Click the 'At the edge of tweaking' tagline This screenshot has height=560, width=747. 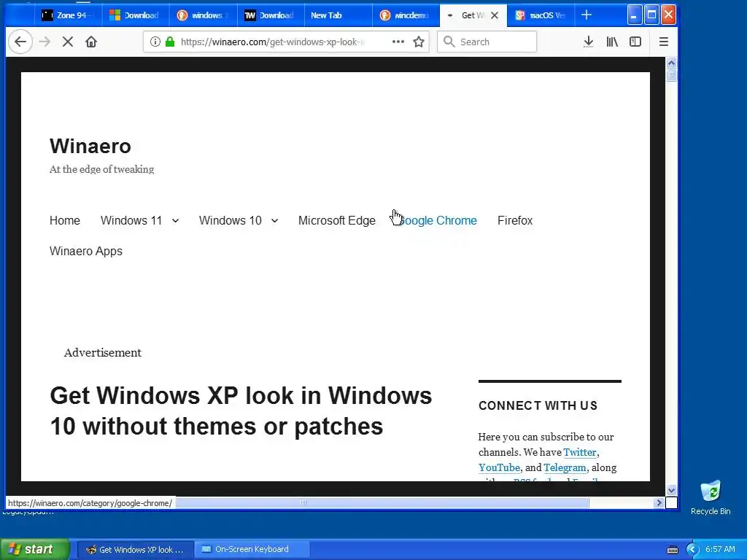tap(101, 169)
